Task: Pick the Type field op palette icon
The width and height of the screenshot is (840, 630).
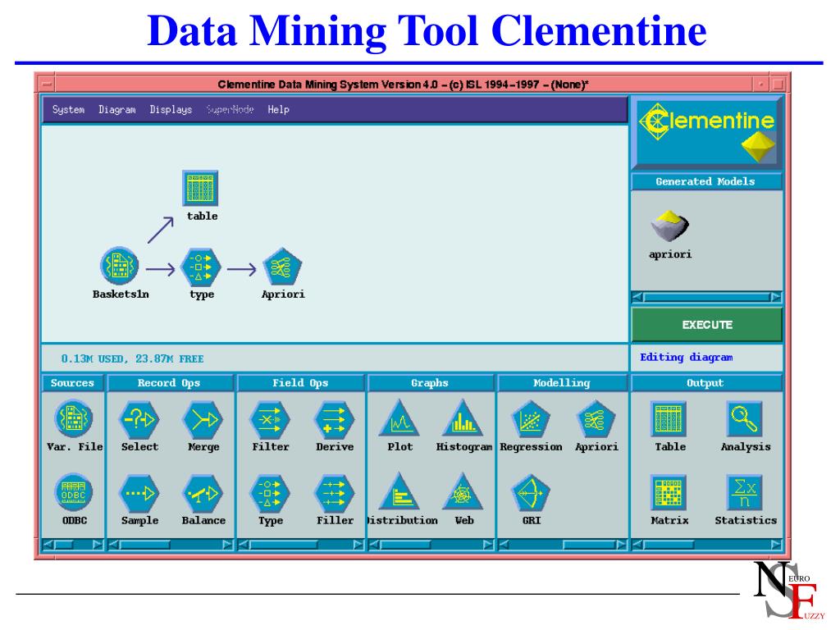Action: (270, 493)
